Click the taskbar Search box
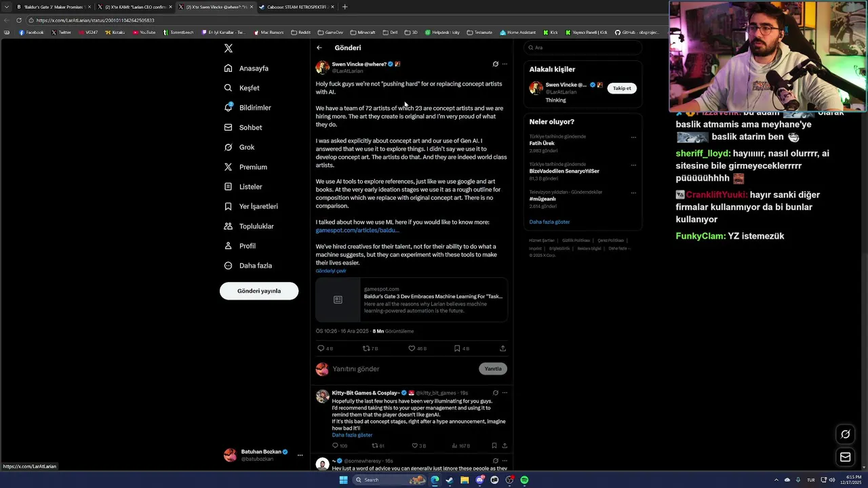The image size is (868, 488). coord(390,480)
